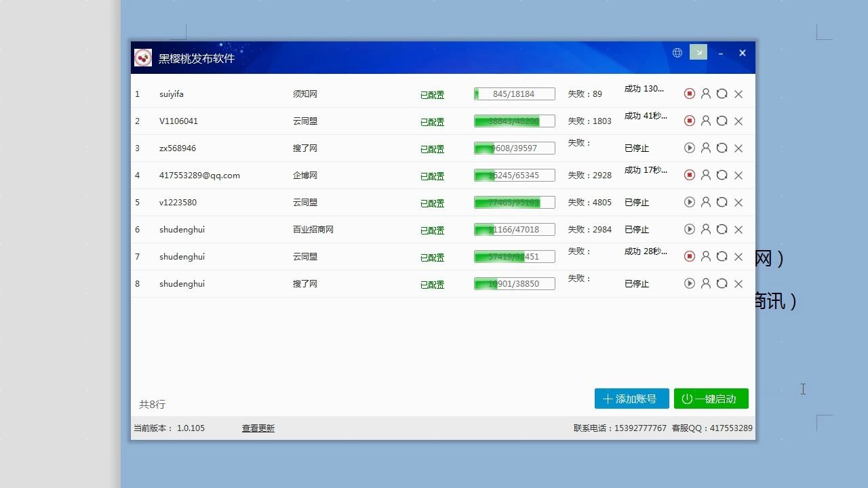This screenshot has width=868, height=488.
Task: Click progress bar showing 77465/95193
Action: [515, 203]
